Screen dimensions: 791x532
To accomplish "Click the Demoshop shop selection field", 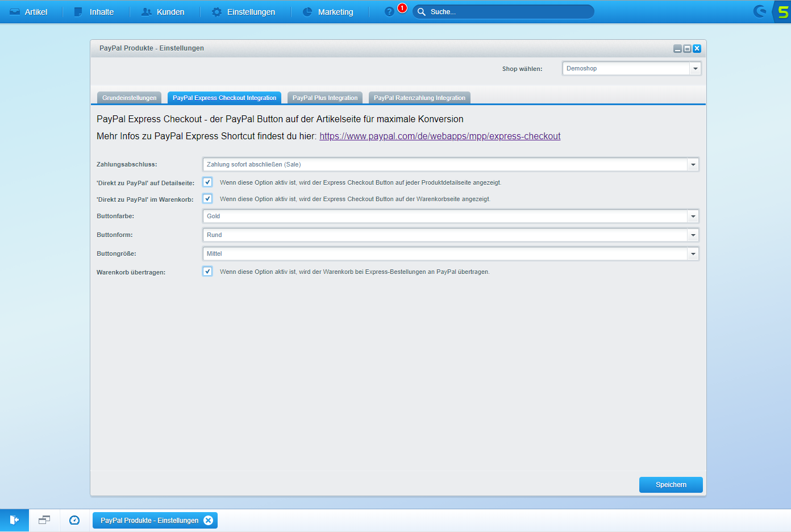I will (x=626, y=69).
